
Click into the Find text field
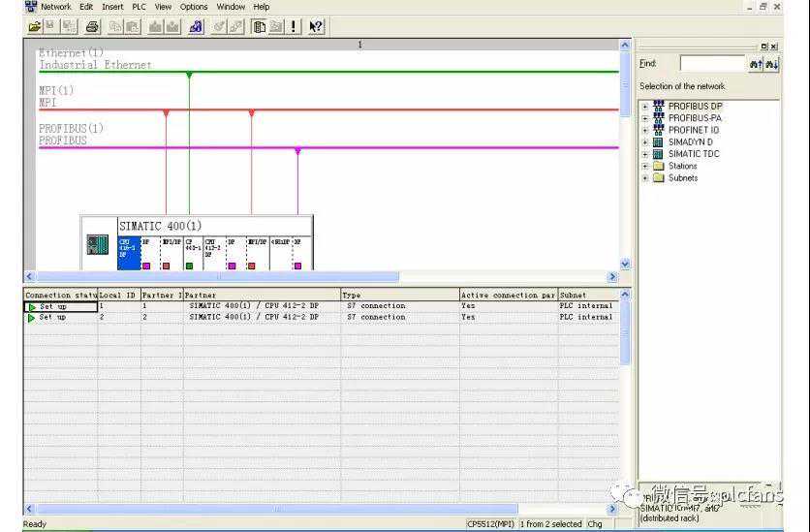point(711,64)
